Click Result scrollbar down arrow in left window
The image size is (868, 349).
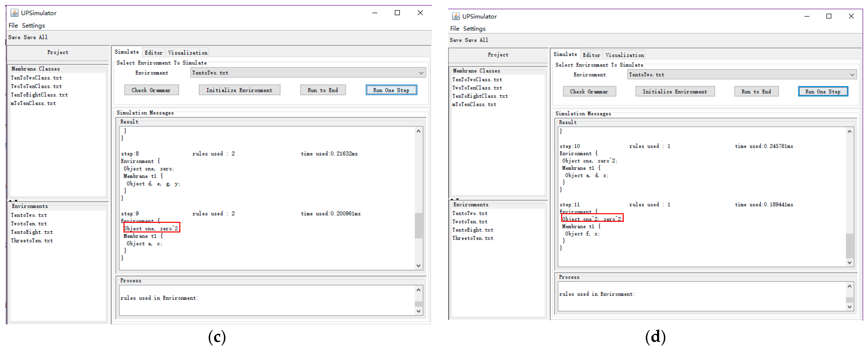click(x=418, y=265)
